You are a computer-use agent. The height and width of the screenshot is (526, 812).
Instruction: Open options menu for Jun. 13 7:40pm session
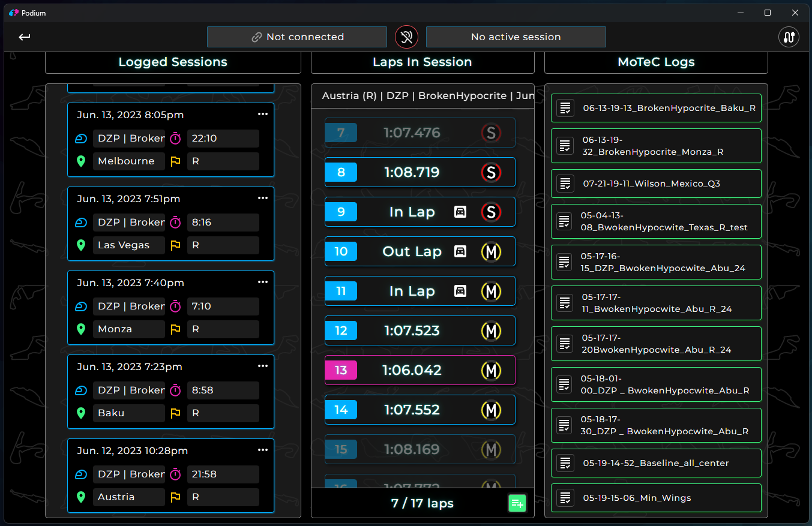(263, 282)
